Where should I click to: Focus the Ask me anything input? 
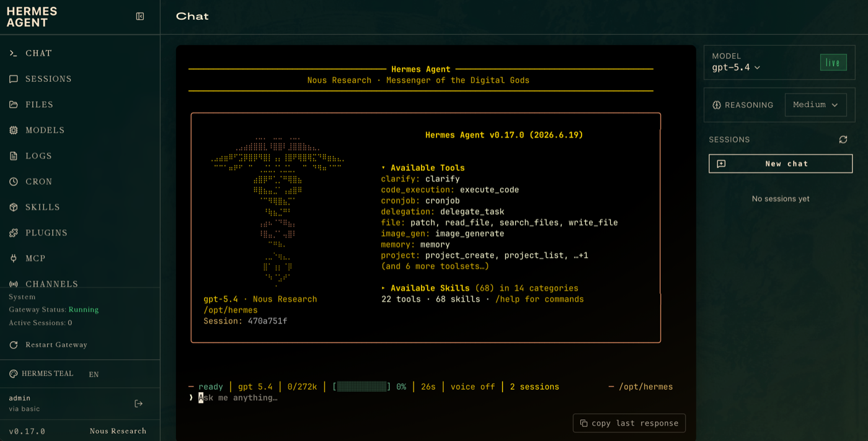[x=238, y=398]
